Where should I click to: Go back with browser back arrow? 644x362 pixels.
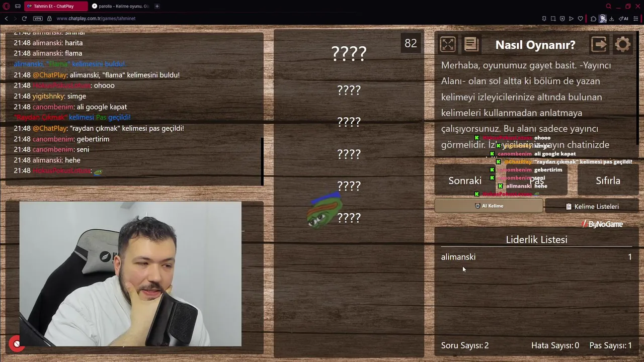click(x=6, y=19)
